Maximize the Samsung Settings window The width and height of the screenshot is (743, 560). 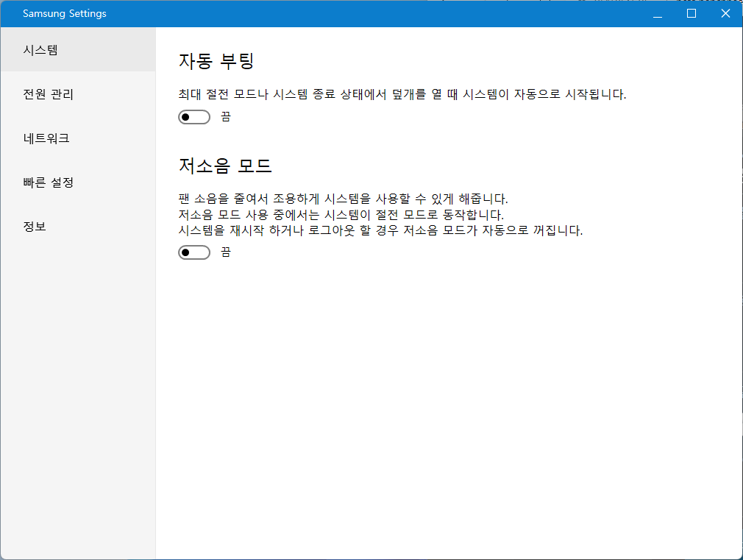(691, 14)
